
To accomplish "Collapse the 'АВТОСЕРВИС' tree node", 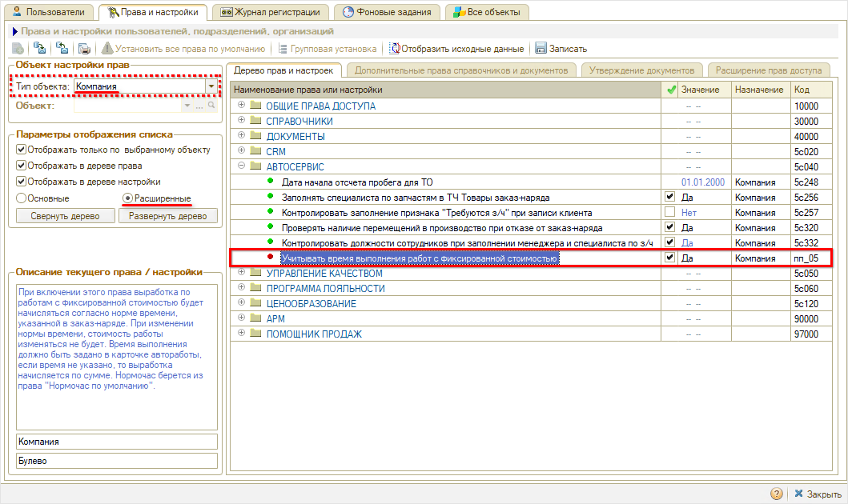I will [x=242, y=166].
